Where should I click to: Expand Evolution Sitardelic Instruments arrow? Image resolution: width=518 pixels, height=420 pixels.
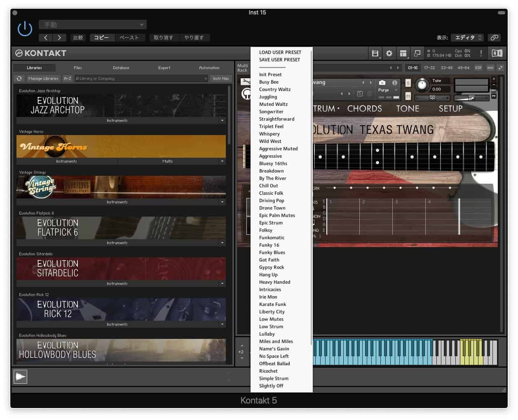click(x=223, y=284)
